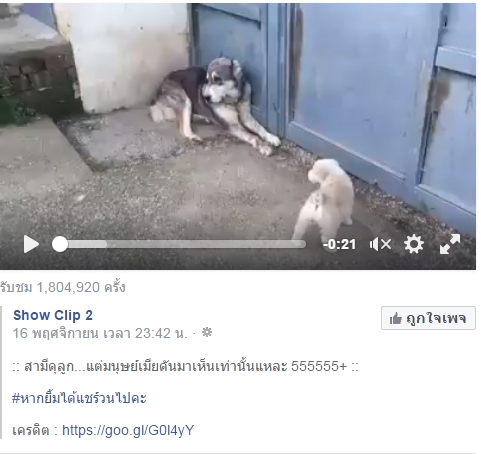Image resolution: width=481 pixels, height=454 pixels.
Task: Unmute the video sound icon
Action: (x=380, y=245)
